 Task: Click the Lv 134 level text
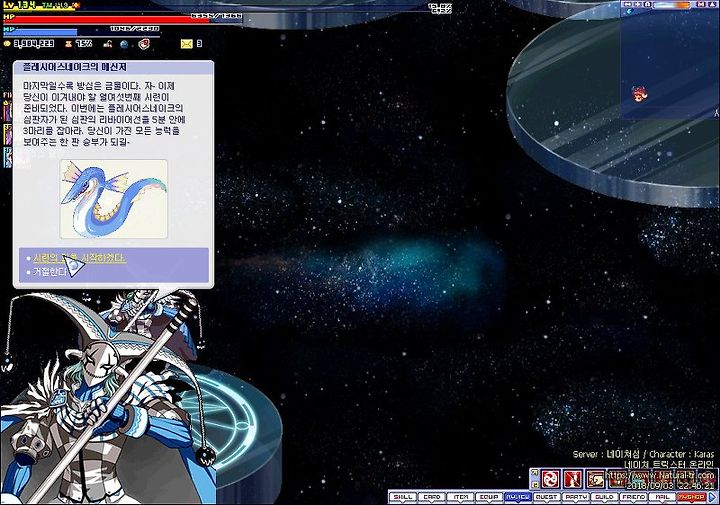(19, 5)
